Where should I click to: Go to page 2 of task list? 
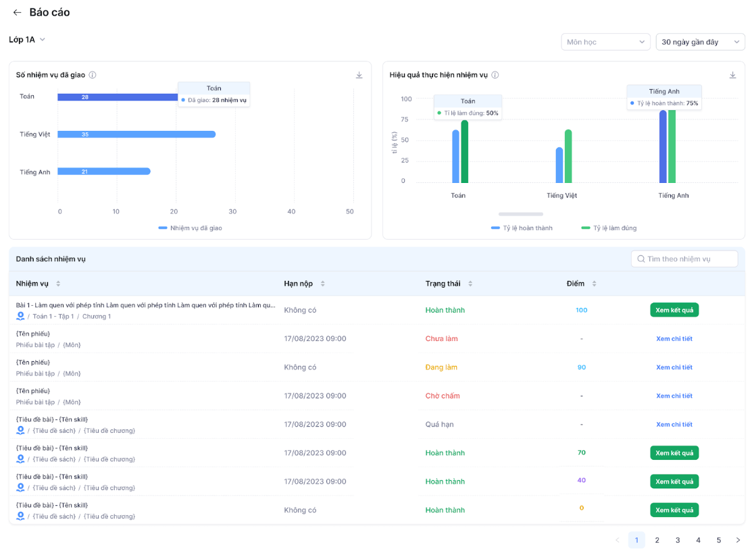[657, 540]
